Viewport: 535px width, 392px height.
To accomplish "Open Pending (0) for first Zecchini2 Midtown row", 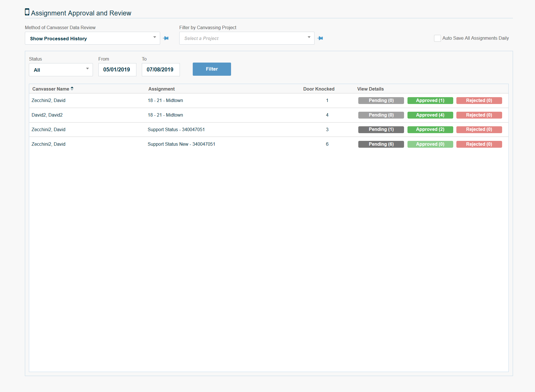I will click(x=381, y=101).
